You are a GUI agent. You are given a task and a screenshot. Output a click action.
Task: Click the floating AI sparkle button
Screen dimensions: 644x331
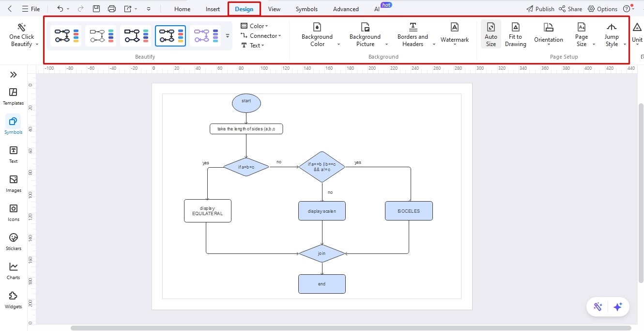pyautogui.click(x=617, y=307)
